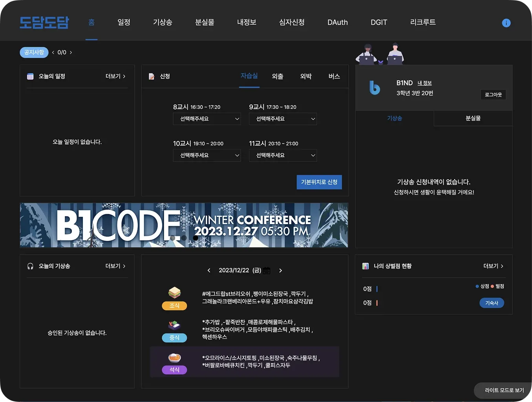Switch to the 외출 tab
Image resolution: width=532 pixels, height=402 pixels.
point(278,76)
